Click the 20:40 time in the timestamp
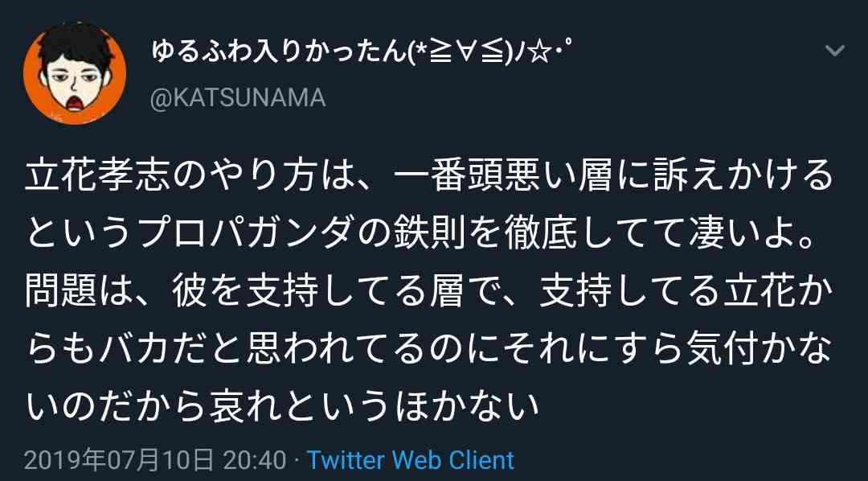The width and height of the screenshot is (868, 481). point(255,461)
